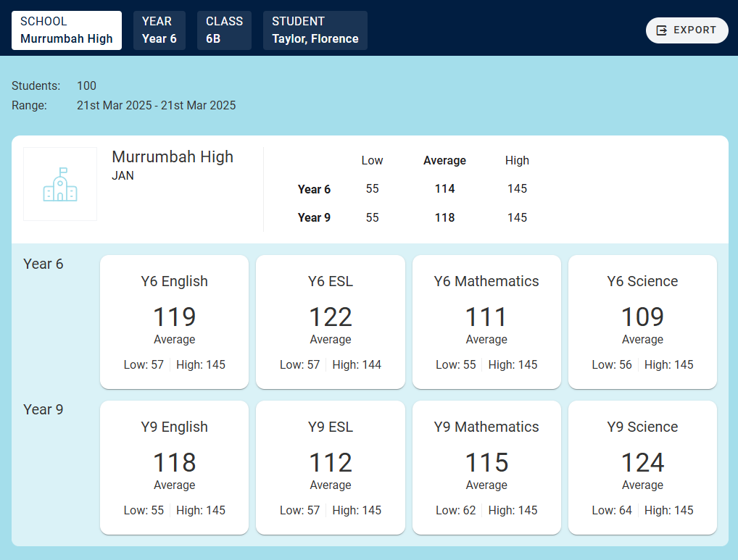738x560 pixels.
Task: Open the Year filter dropdown
Action: [x=159, y=30]
